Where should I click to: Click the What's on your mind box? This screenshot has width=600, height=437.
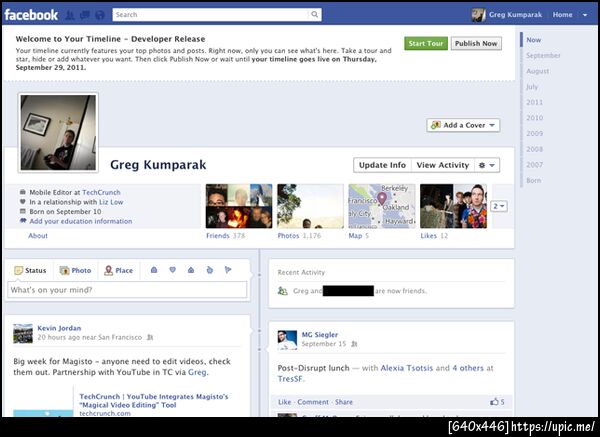[x=127, y=290]
